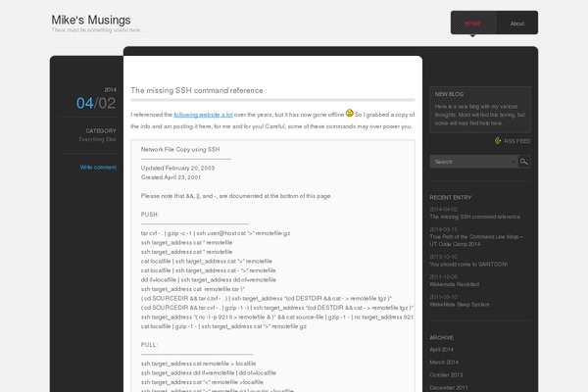Open the October 2013 archive
The width and height of the screenshot is (588, 392).
point(446,375)
